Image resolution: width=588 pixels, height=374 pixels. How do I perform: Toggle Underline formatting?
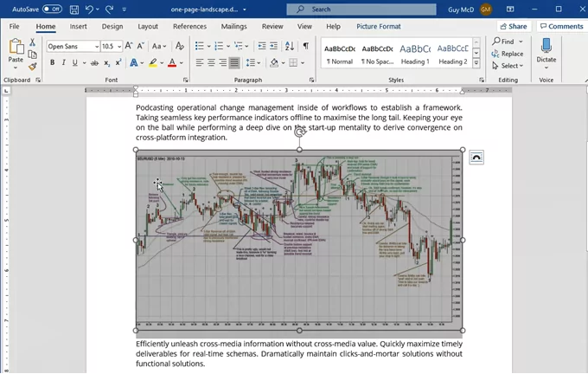click(74, 62)
